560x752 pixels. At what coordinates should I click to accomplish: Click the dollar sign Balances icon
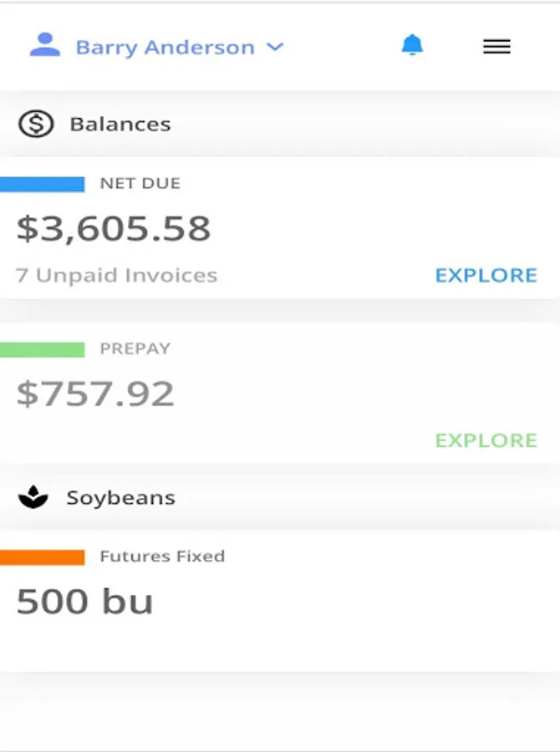[36, 124]
